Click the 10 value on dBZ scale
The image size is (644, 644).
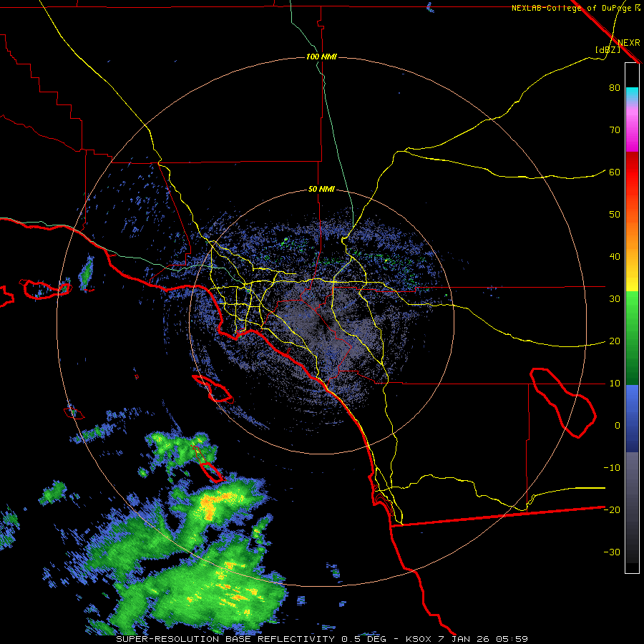point(615,384)
